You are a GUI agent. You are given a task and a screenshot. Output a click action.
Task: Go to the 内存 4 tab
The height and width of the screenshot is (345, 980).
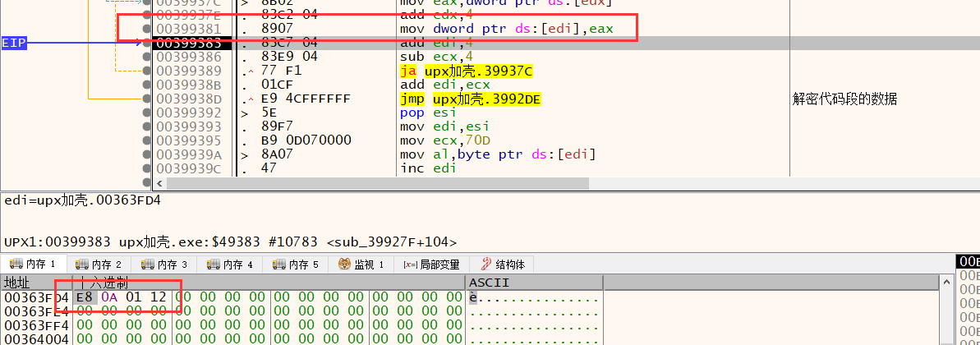tap(229, 264)
